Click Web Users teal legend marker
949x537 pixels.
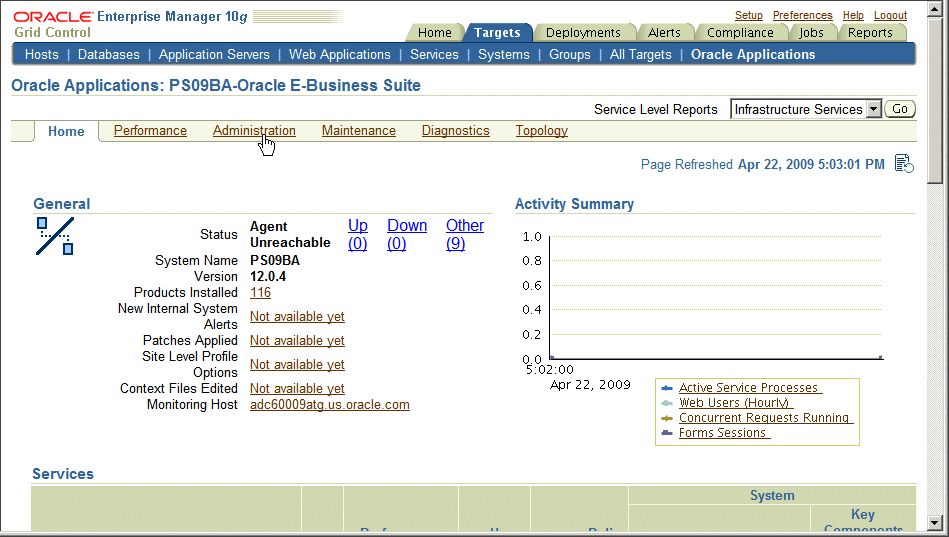tap(667, 403)
